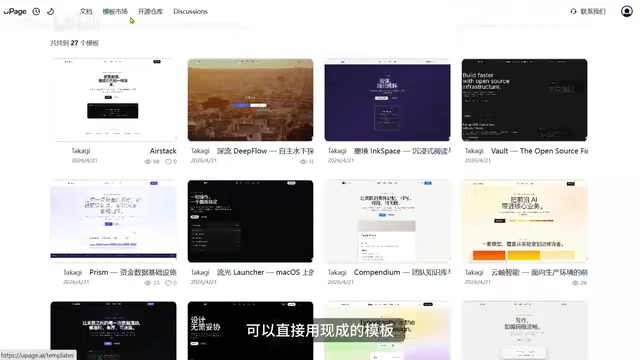Click the Prism title link

pyautogui.click(x=133, y=272)
